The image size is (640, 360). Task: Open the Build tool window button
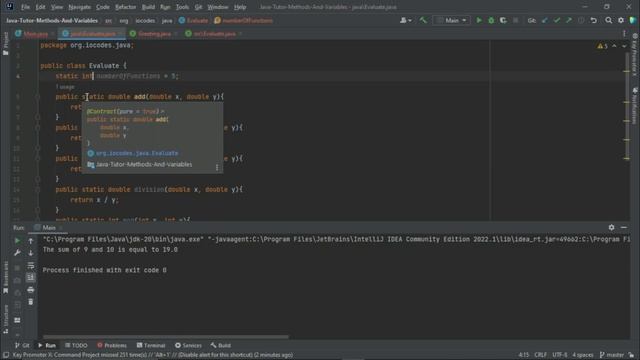pyautogui.click(x=221, y=345)
